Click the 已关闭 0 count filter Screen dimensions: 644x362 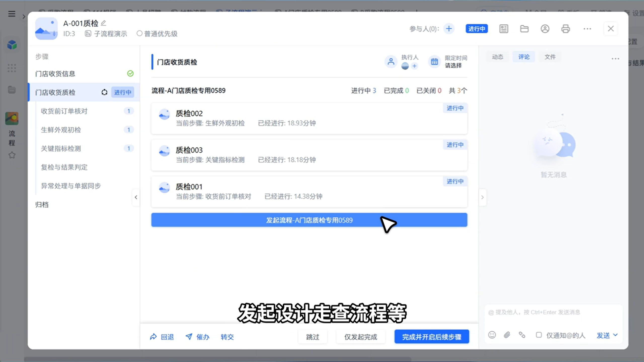pos(429,90)
